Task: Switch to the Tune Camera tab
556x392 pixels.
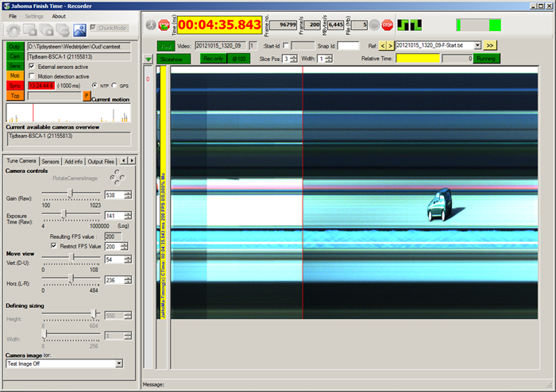Action: [x=21, y=161]
